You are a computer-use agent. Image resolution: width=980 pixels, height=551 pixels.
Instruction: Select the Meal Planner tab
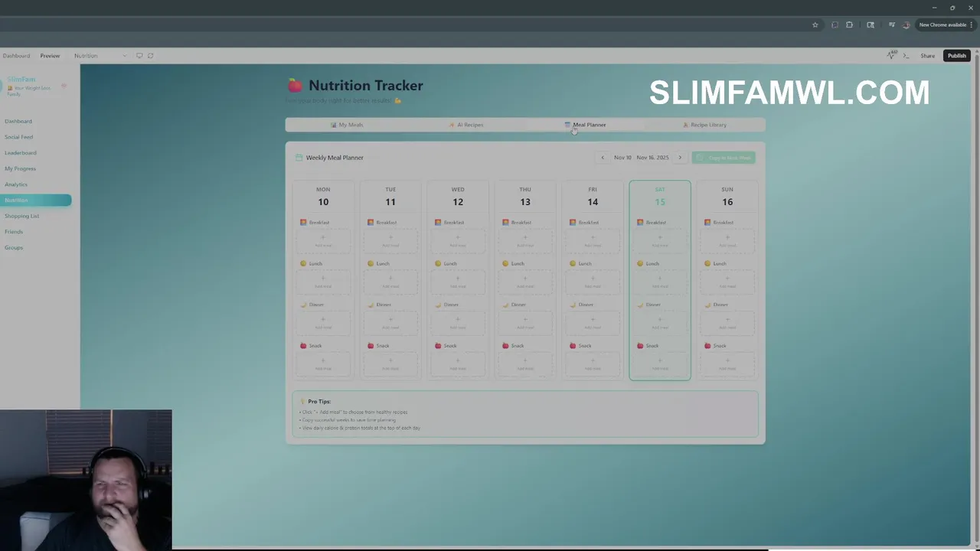point(585,125)
